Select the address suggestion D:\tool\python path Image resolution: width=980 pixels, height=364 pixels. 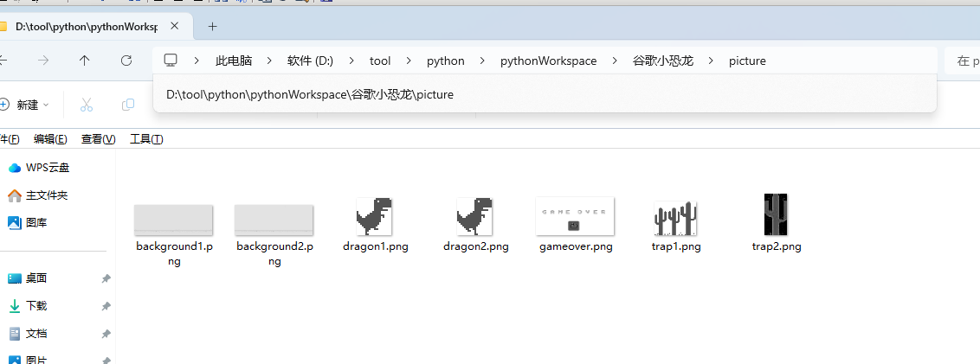click(545, 94)
